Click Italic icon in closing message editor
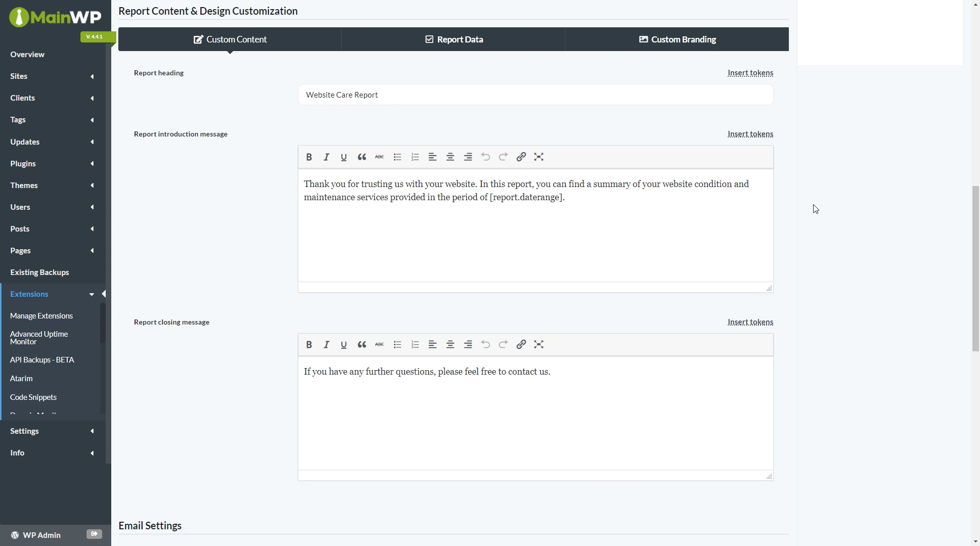The image size is (980, 546). [x=327, y=344]
